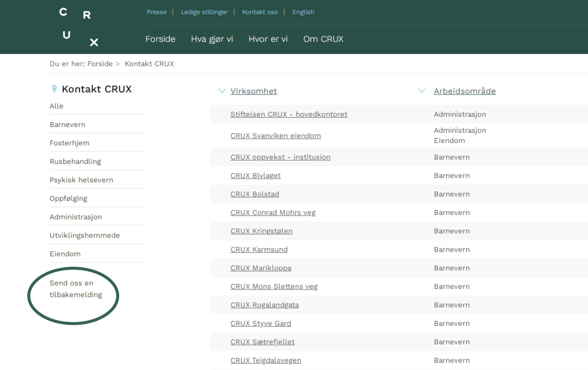
Task: Select Rusbehandling in the sidebar
Action: [75, 161]
